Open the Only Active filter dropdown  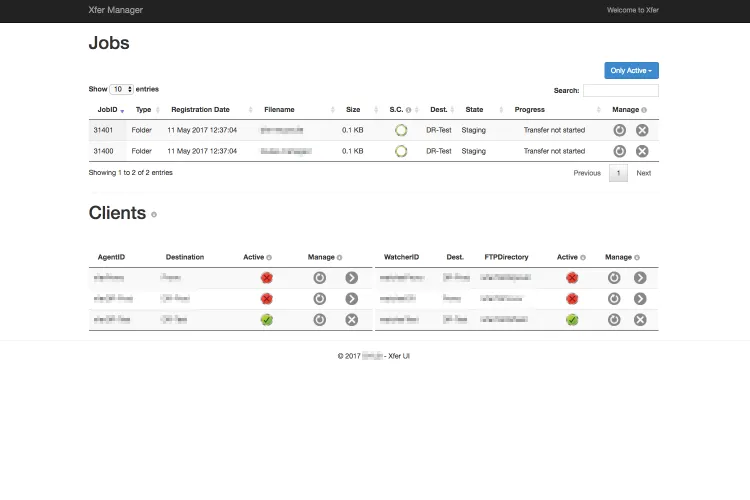click(x=631, y=70)
